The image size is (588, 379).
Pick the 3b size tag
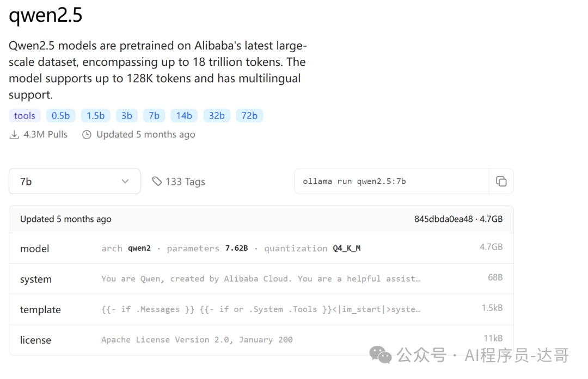(127, 116)
